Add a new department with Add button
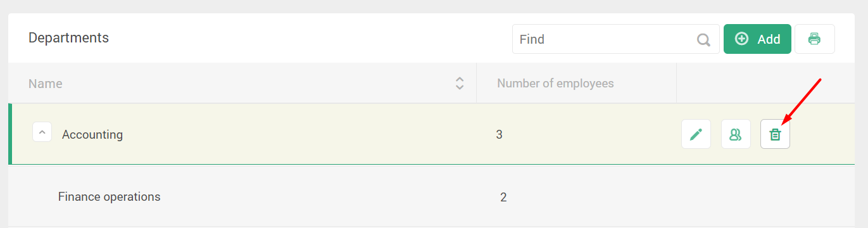Screen dimensions: 868x228 757,39
